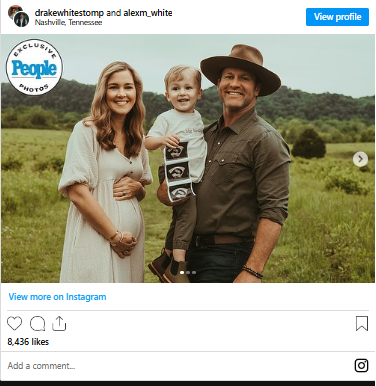This screenshot has height=386, width=376.
Task: Click the View profile button
Action: point(337,17)
